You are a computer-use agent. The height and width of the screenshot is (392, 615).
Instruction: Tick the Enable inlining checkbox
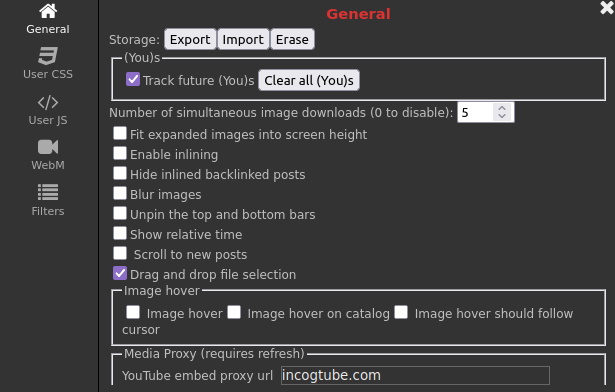click(x=120, y=153)
